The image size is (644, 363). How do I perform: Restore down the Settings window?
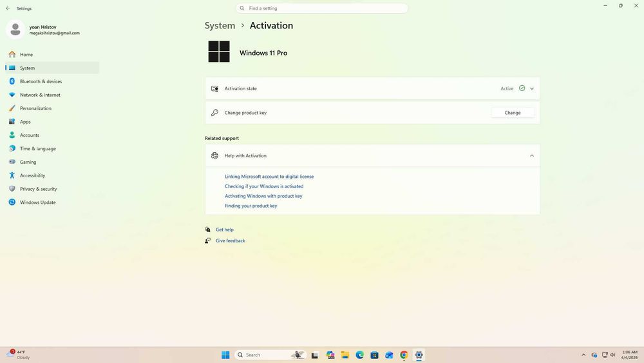(621, 5)
